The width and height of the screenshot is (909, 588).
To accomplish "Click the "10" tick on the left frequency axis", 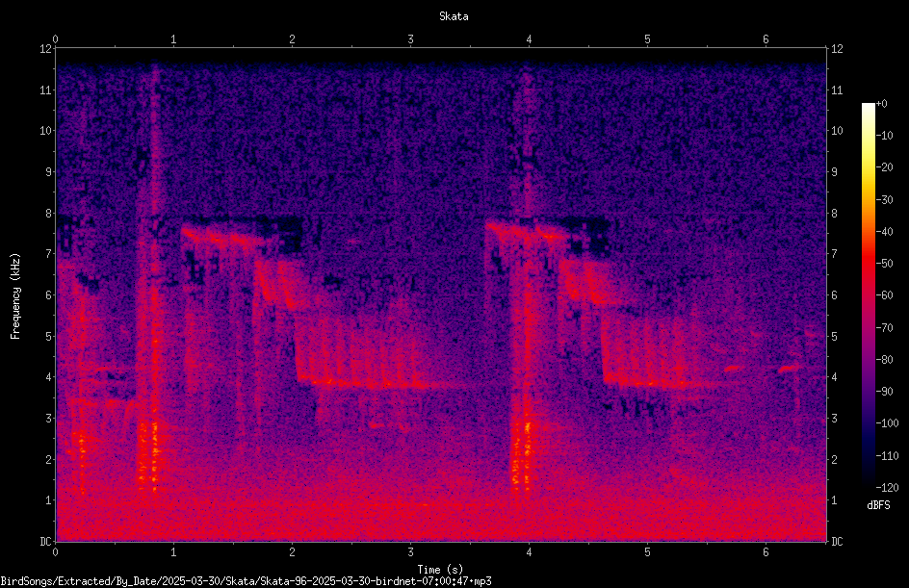I will coord(45,131).
